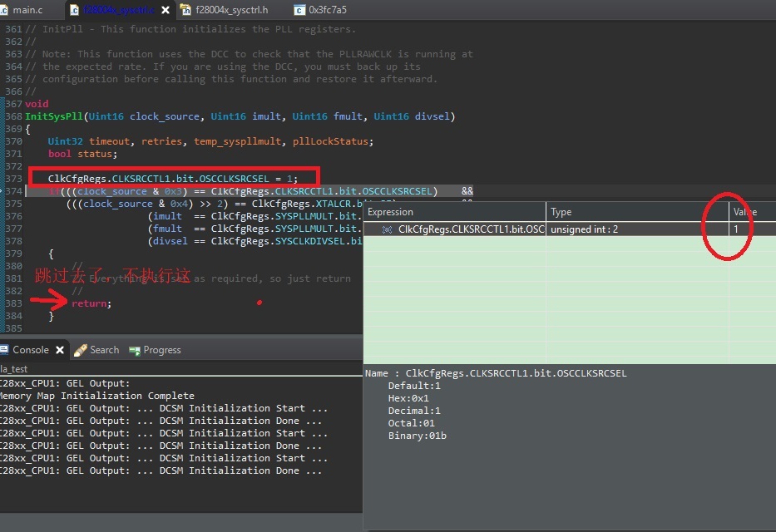Click the Search flashlight icon

(80, 350)
